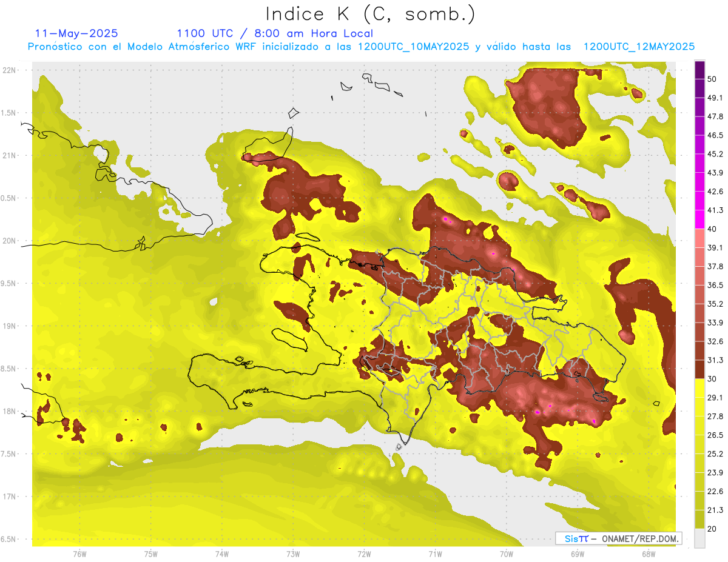Click the colorbar value 47.8

[x=715, y=116]
